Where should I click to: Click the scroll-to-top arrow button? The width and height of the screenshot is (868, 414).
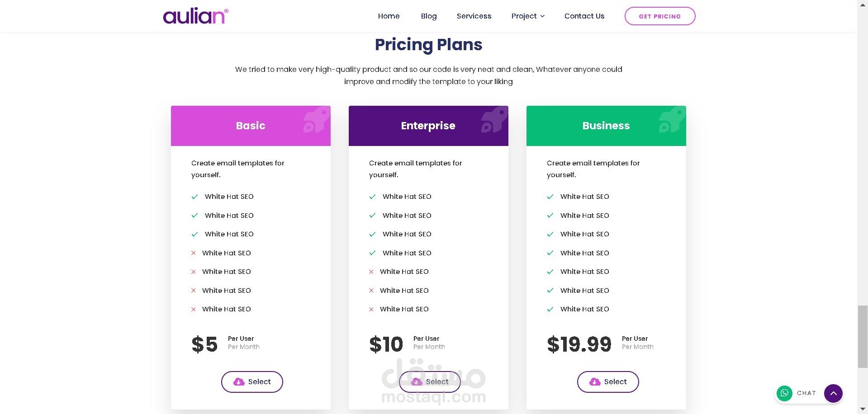pyautogui.click(x=833, y=393)
